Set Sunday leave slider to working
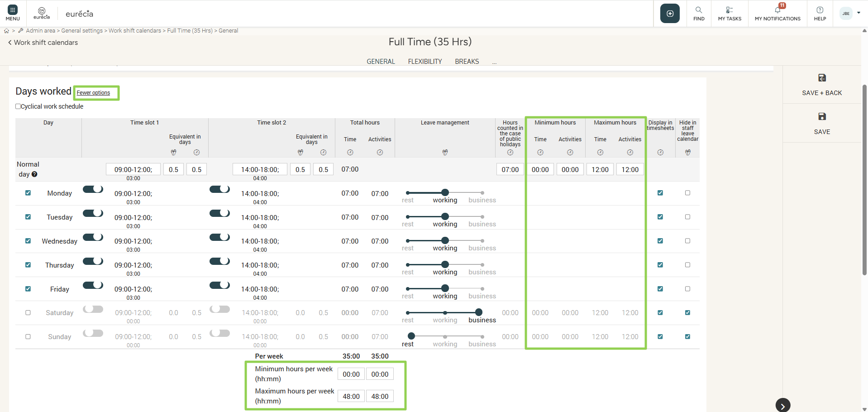868x412 pixels. 445,336
